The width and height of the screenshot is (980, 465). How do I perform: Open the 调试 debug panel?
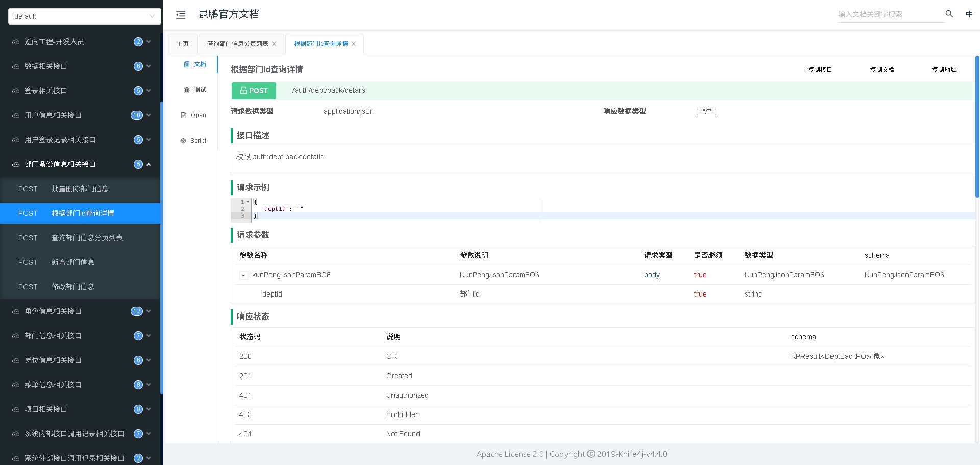point(195,90)
